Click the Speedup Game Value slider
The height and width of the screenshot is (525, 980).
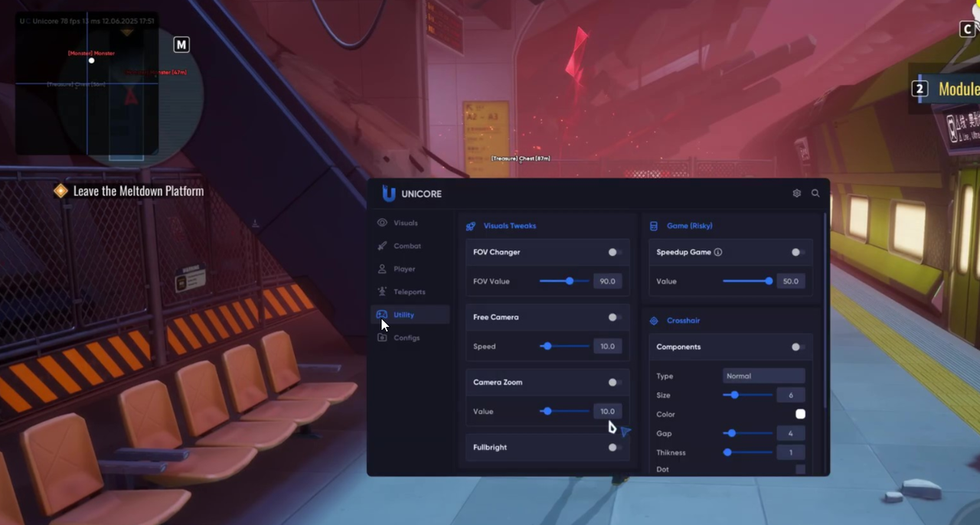pyautogui.click(x=748, y=281)
